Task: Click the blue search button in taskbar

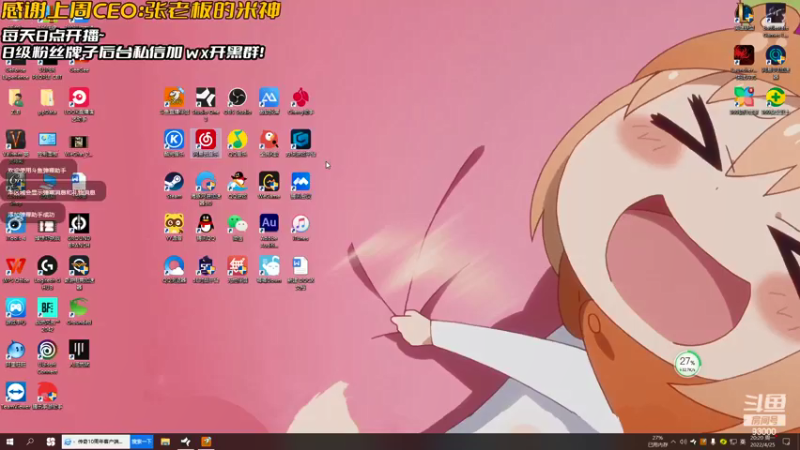Action: point(141,442)
